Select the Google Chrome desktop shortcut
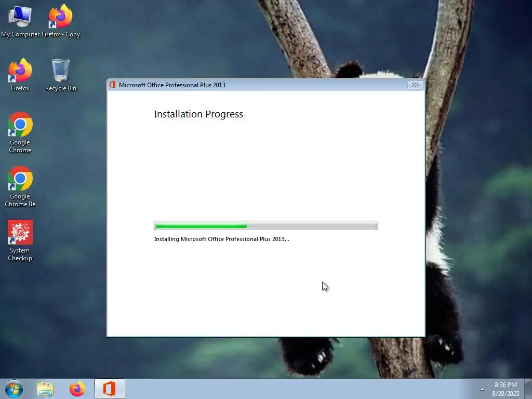532x399 pixels. coord(20,132)
